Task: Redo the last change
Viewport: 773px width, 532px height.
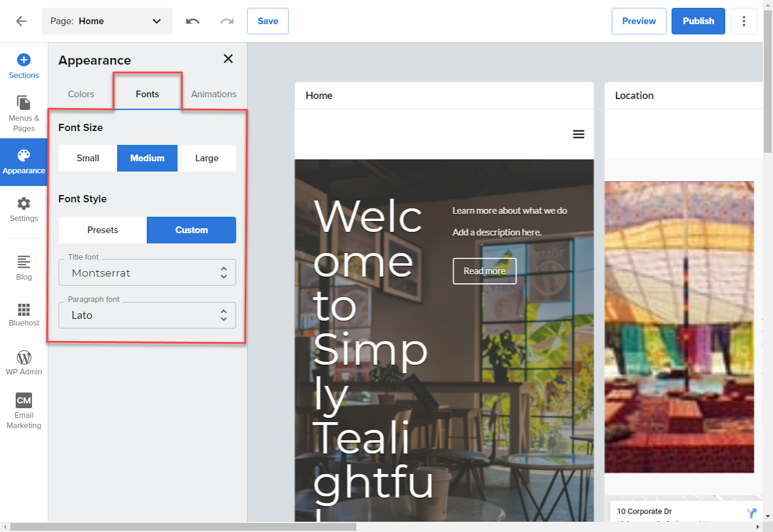Action: coord(227,21)
